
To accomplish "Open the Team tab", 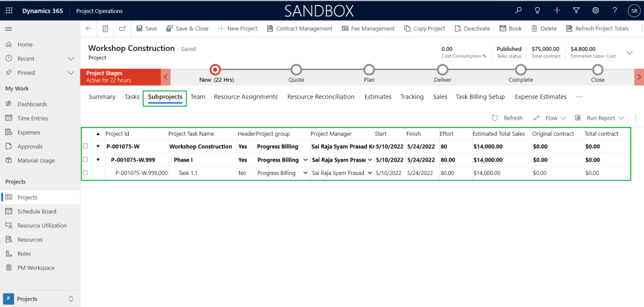I will (198, 97).
